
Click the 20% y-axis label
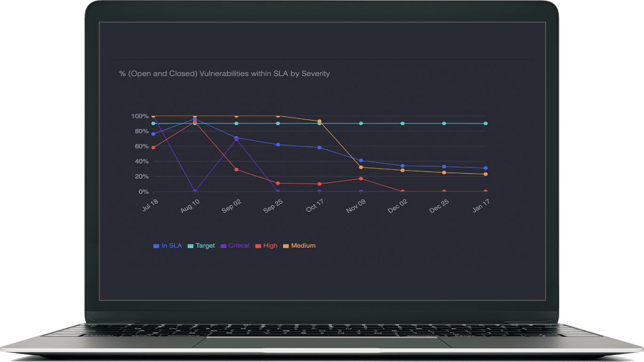(142, 176)
